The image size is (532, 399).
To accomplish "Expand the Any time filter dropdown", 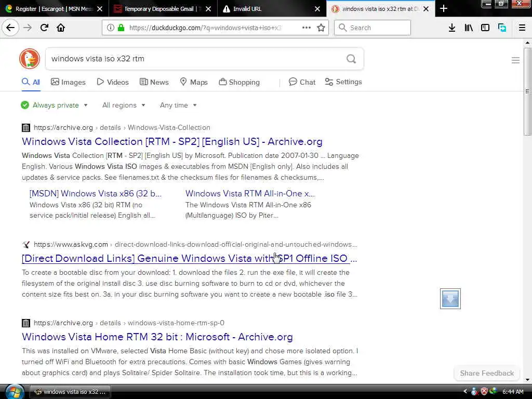I will (178, 105).
